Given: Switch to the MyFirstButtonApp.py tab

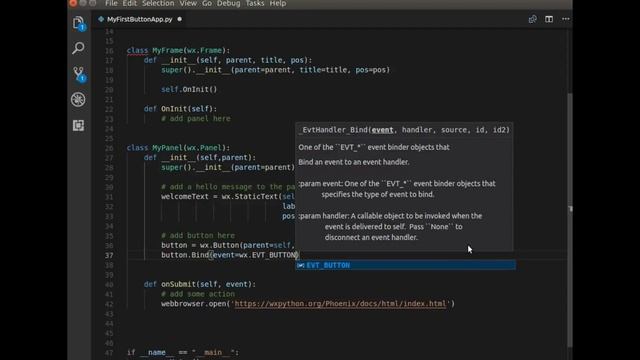Looking at the screenshot, I should [140, 19].
